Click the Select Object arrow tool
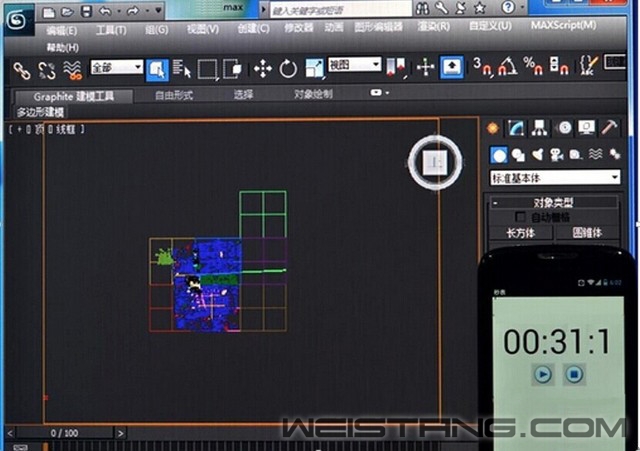 156,68
